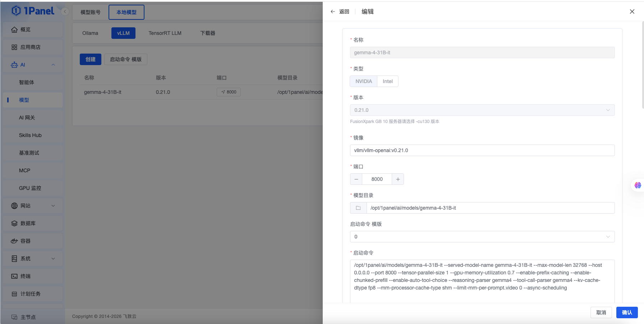Open Skills Hub
Image resolution: width=644 pixels, height=324 pixels.
[33, 135]
